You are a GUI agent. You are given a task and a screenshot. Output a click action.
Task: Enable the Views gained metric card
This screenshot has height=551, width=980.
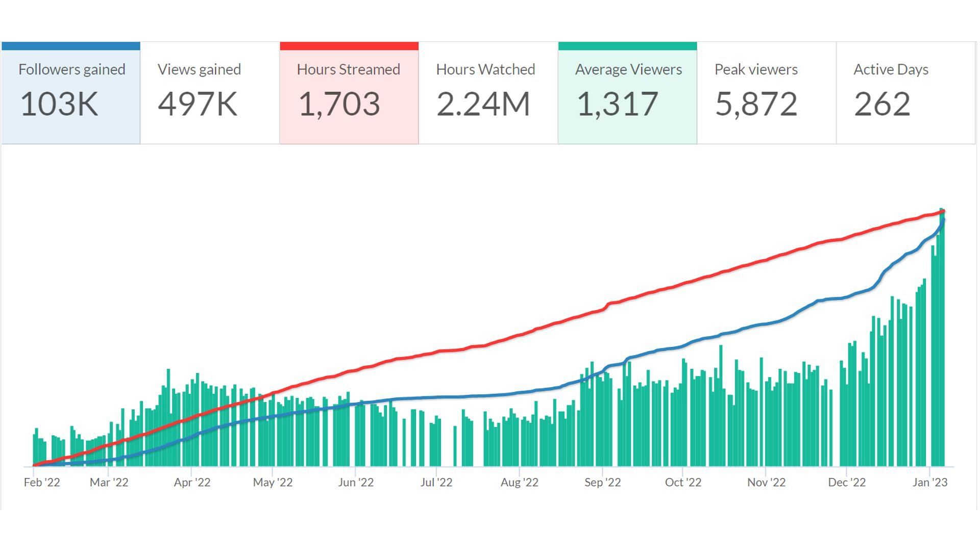tap(210, 93)
